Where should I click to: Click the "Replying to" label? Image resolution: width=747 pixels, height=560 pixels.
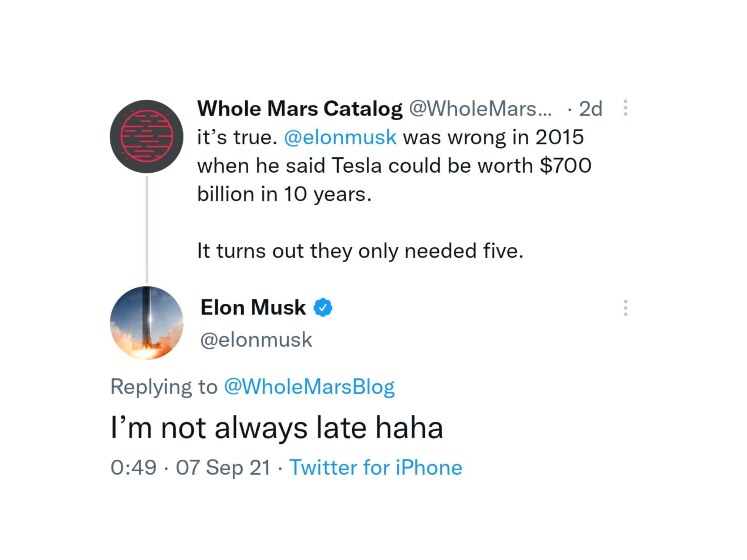pos(164,387)
